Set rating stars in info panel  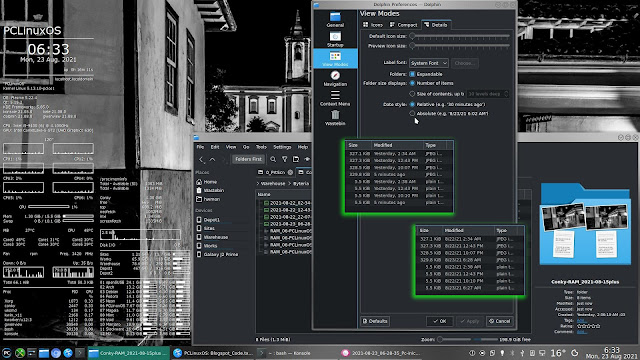pyautogui.click(x=588, y=326)
